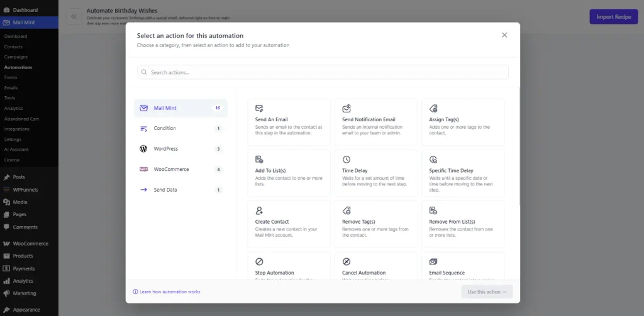Choose the Send An Email action card
The image size is (644, 316).
click(x=289, y=122)
